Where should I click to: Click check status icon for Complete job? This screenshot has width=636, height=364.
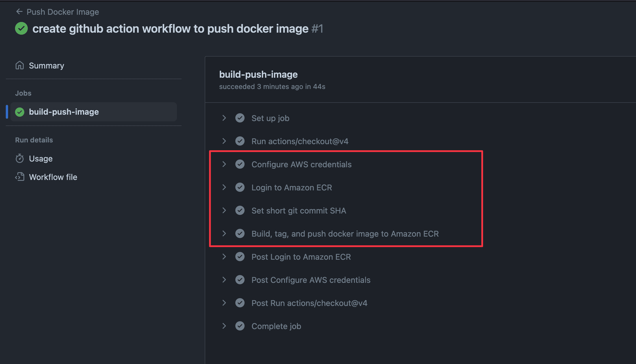point(240,326)
